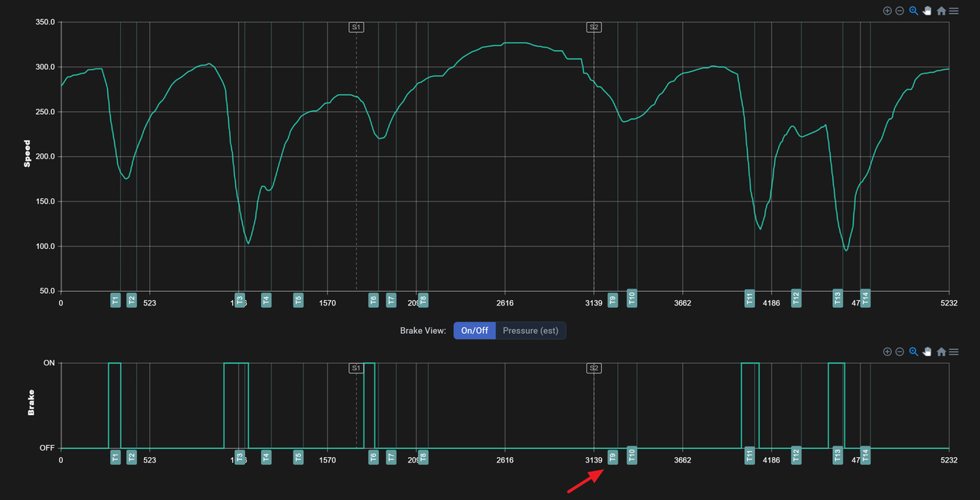Click the T4 marker on the Brake chart
Screen dimensions: 980x500
[x=266, y=457]
